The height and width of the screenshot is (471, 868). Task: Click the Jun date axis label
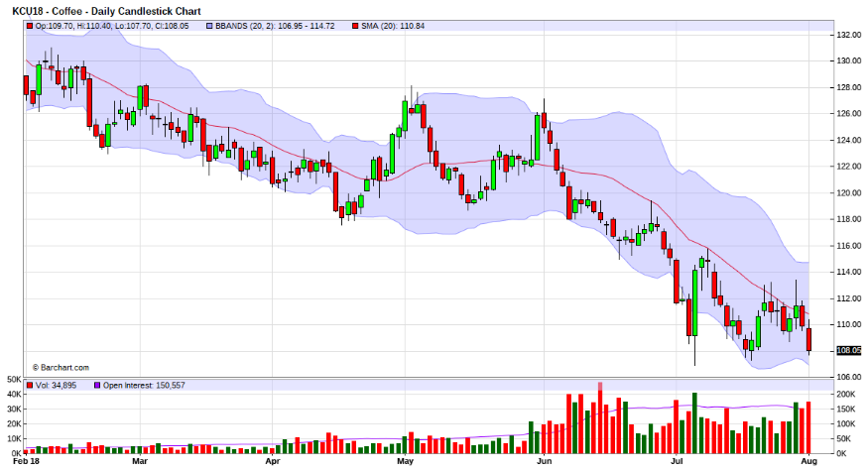tap(545, 461)
